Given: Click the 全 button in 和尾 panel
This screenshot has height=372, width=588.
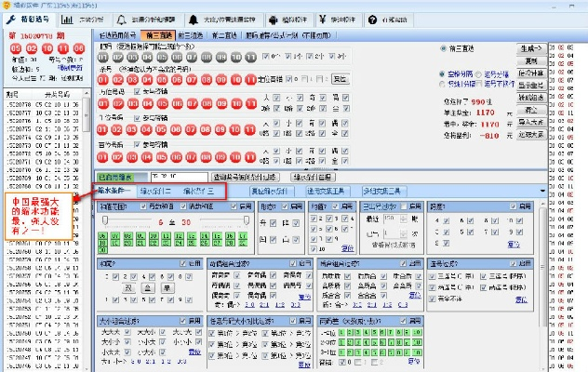Looking at the screenshot, I should [148, 288].
